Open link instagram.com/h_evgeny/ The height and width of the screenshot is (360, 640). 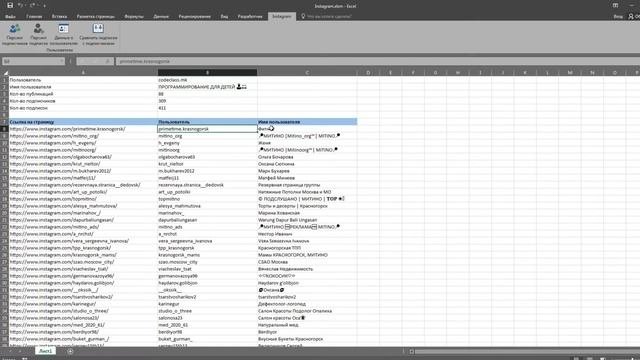(53, 143)
